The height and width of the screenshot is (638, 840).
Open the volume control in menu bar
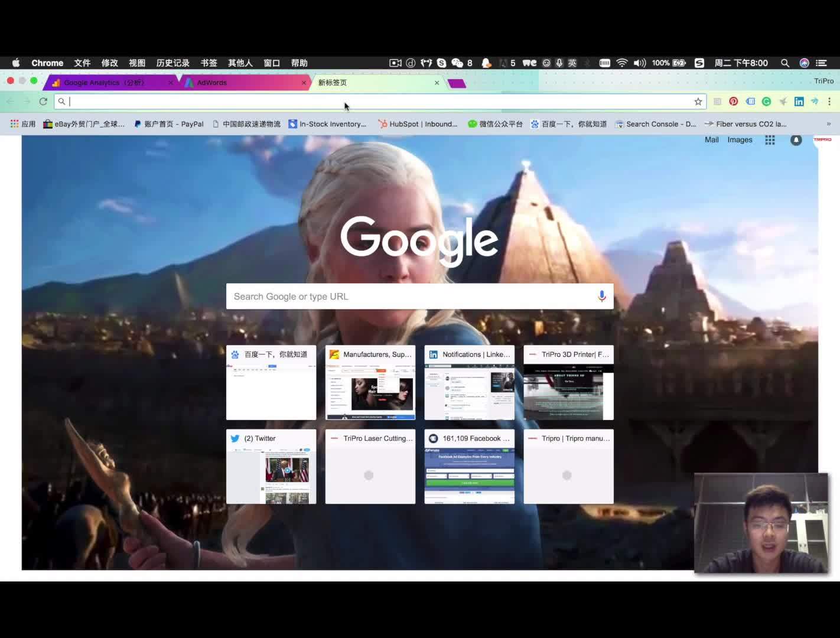pos(639,63)
